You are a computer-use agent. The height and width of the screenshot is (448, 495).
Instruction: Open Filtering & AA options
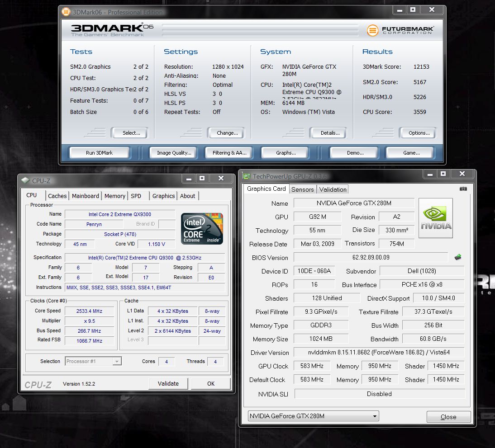(x=229, y=153)
